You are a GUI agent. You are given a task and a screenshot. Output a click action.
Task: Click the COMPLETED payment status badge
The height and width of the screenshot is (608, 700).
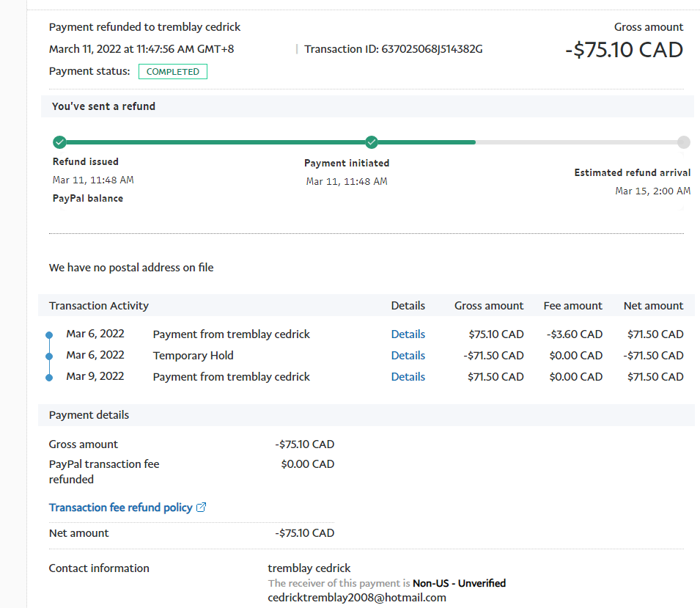(x=173, y=72)
